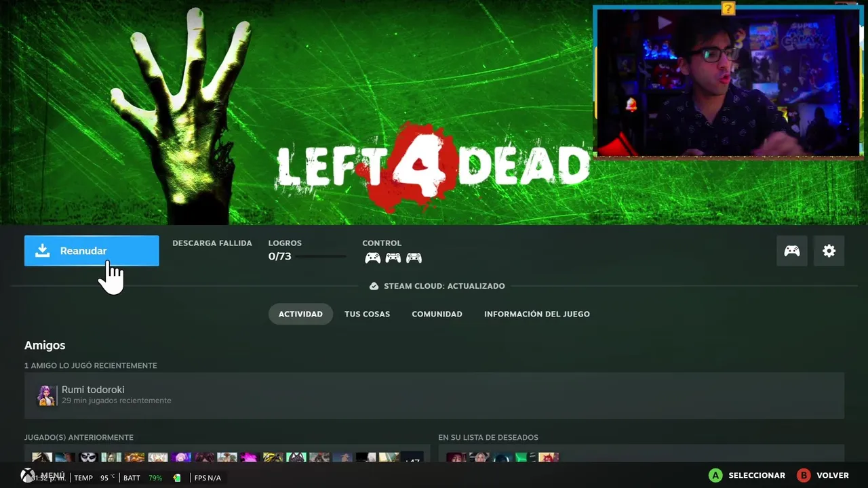Open the controller settings gamepad icon

[x=791, y=251]
